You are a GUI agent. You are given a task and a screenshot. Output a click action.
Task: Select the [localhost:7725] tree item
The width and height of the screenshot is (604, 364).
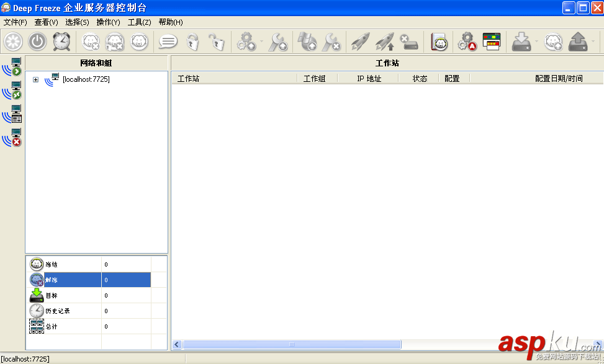(86, 79)
